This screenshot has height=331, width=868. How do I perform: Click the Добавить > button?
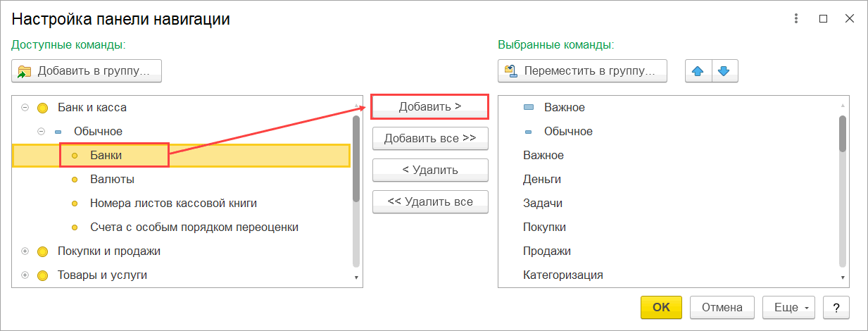[x=430, y=107]
